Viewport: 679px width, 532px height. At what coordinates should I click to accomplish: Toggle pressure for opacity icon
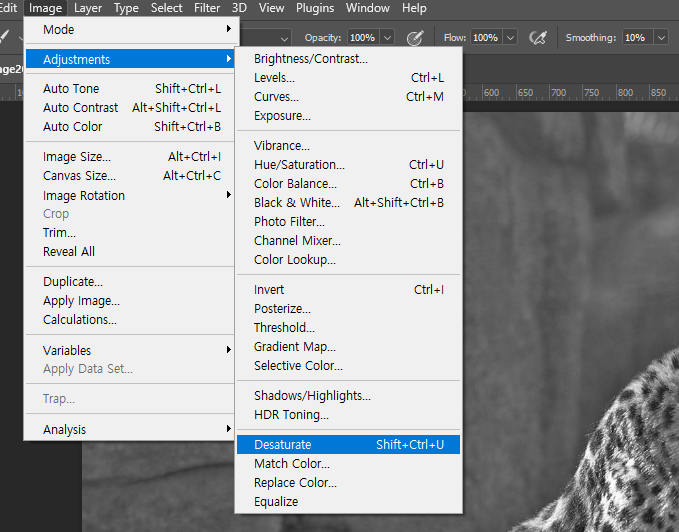[x=415, y=38]
